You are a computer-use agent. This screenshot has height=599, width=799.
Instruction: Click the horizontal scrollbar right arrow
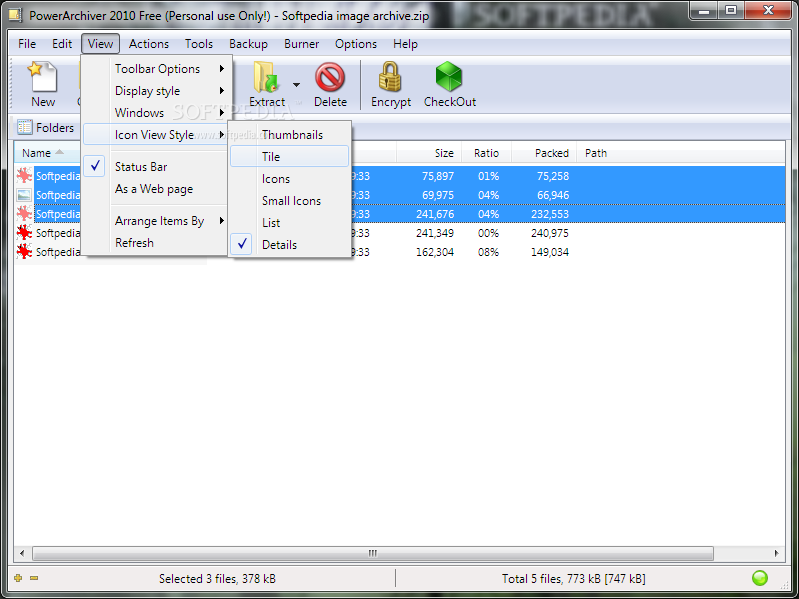pos(777,553)
